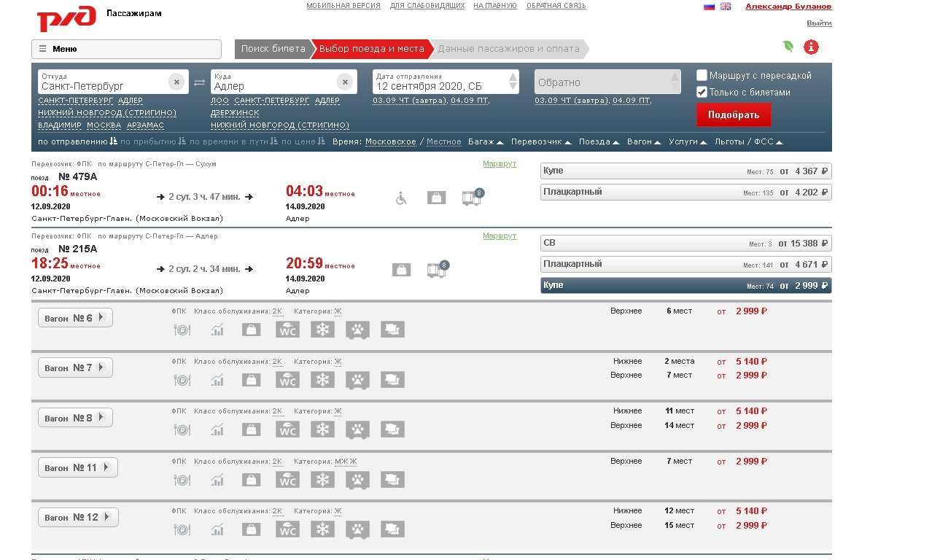This screenshot has width=940, height=560.
Task: Swap departure and destination stations
Action: [x=199, y=82]
